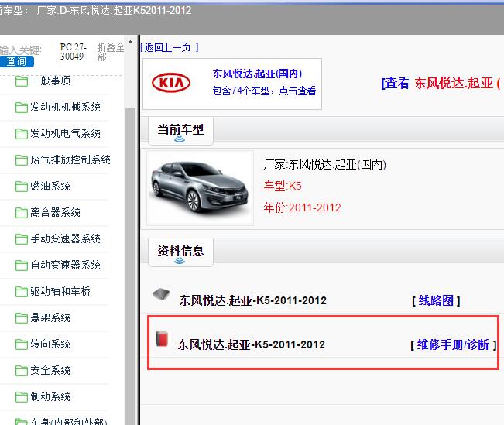
Task: Select 废气排放控制系统 tree entry
Action: coord(70,159)
